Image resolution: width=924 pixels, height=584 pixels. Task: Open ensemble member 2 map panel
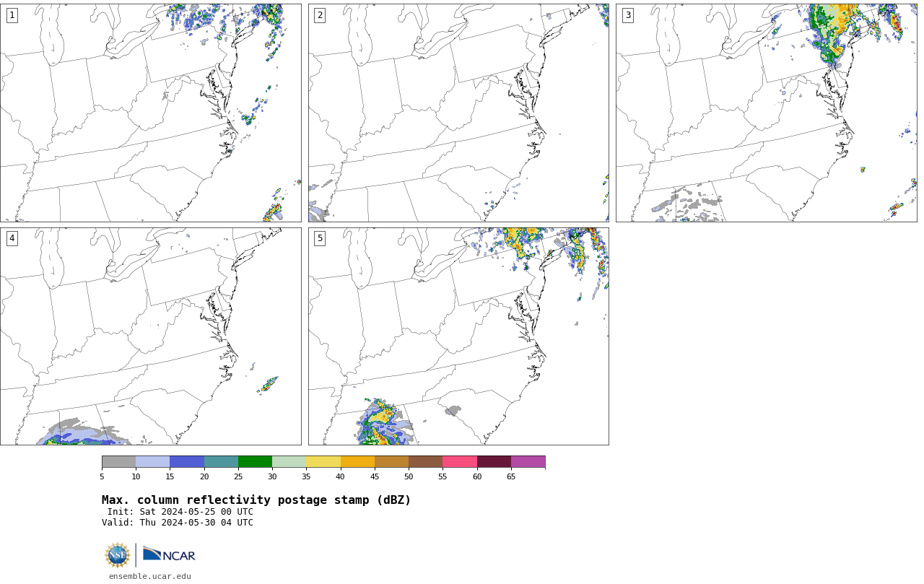pos(458,113)
